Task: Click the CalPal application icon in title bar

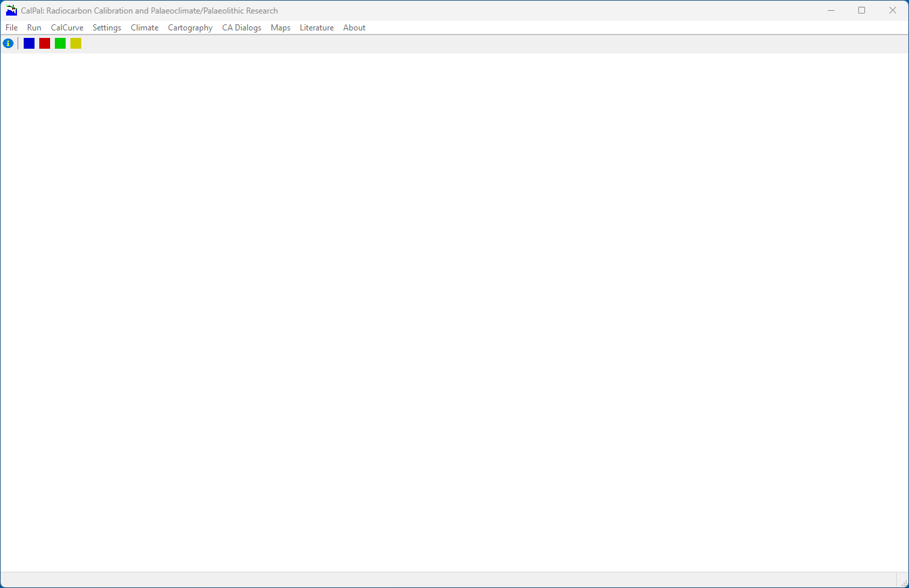Action: point(11,10)
